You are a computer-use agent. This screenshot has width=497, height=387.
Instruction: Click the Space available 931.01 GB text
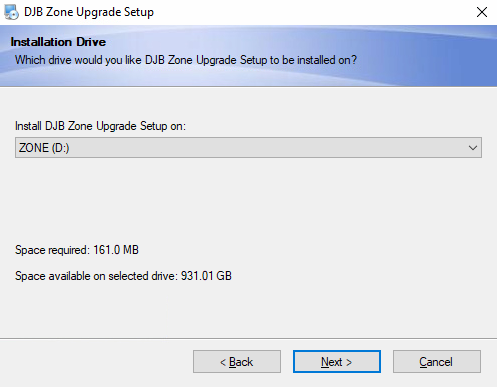[x=123, y=276]
